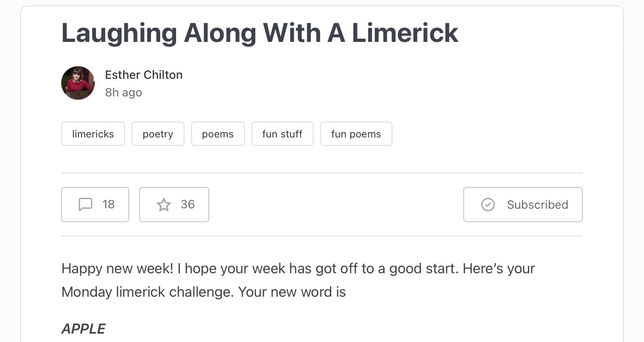644x342 pixels.
Task: View the "fun poems" tag
Action: [356, 134]
